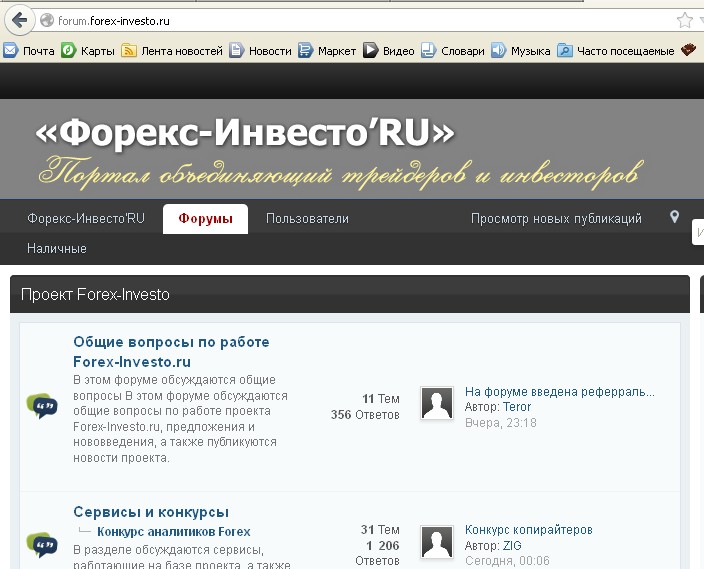
Task: Click the map pin location icon
Action: click(674, 217)
